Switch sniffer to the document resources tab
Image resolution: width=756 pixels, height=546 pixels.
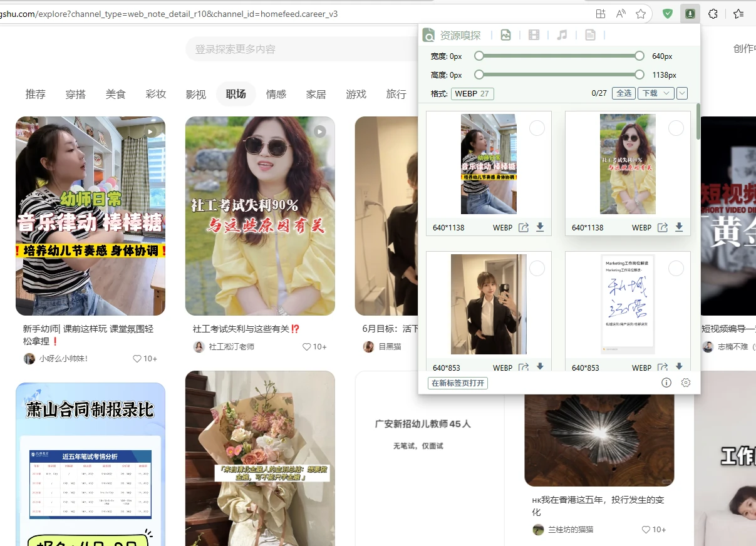point(590,35)
